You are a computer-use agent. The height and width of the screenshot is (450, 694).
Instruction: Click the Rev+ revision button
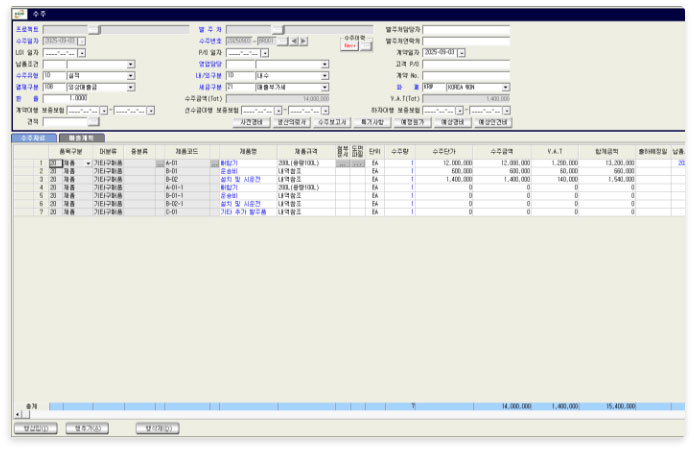coord(350,46)
